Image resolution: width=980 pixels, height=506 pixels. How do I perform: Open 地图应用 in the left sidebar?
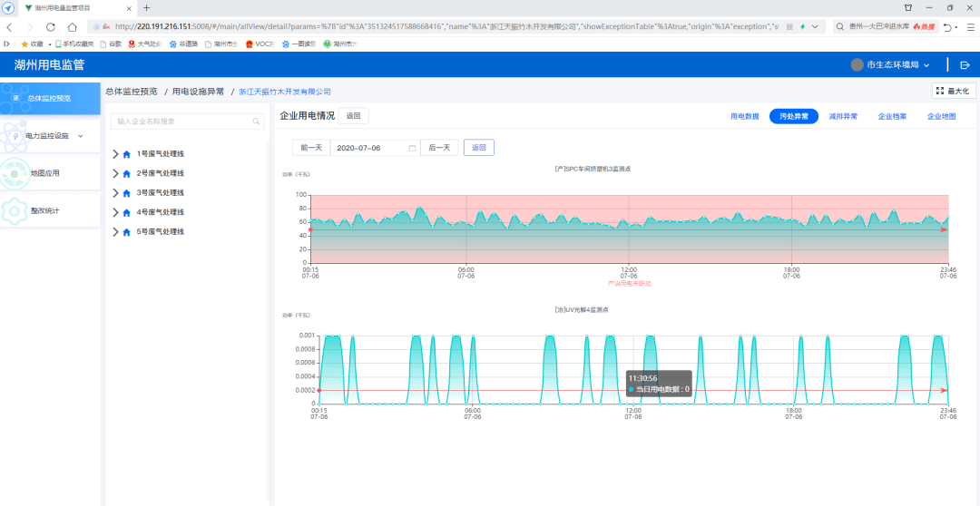click(x=44, y=172)
